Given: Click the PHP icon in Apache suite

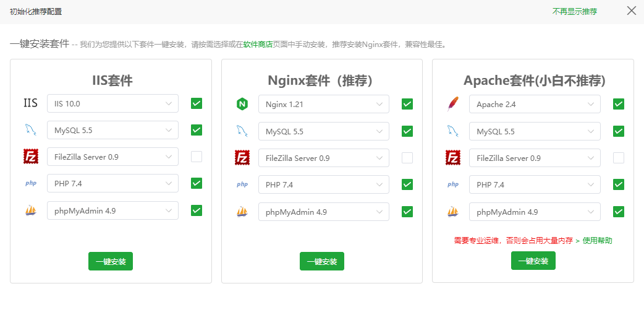Looking at the screenshot, I should point(452,184).
